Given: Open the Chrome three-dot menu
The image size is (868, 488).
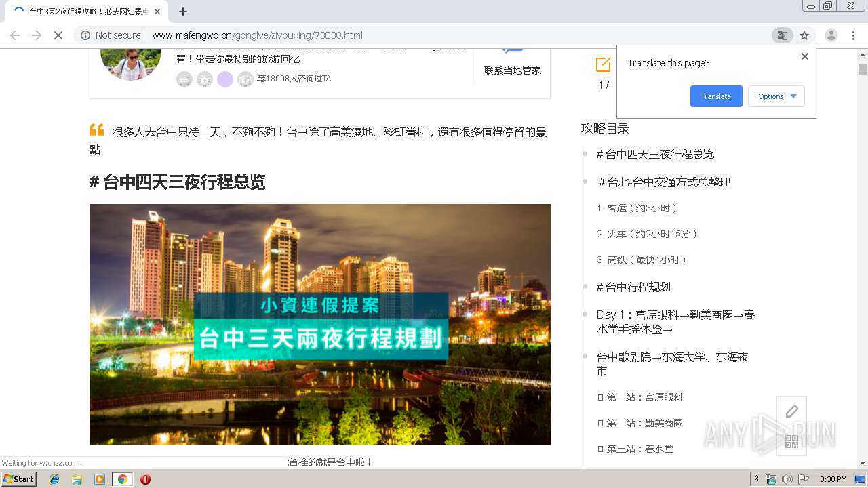Looking at the screenshot, I should [854, 35].
